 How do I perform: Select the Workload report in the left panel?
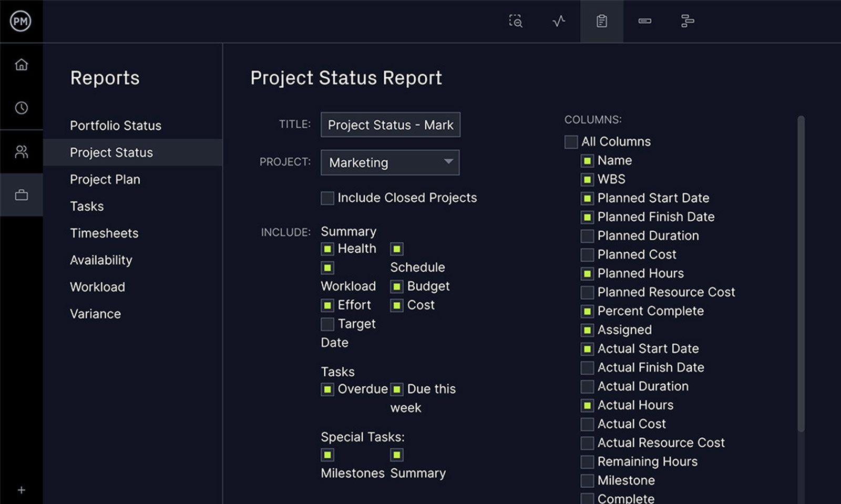pos(97,287)
